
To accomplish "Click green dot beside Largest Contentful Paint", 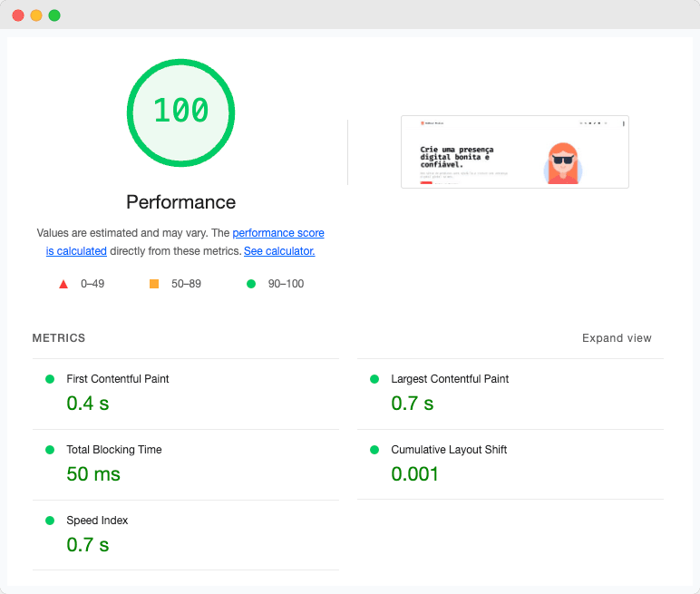I will [x=374, y=379].
